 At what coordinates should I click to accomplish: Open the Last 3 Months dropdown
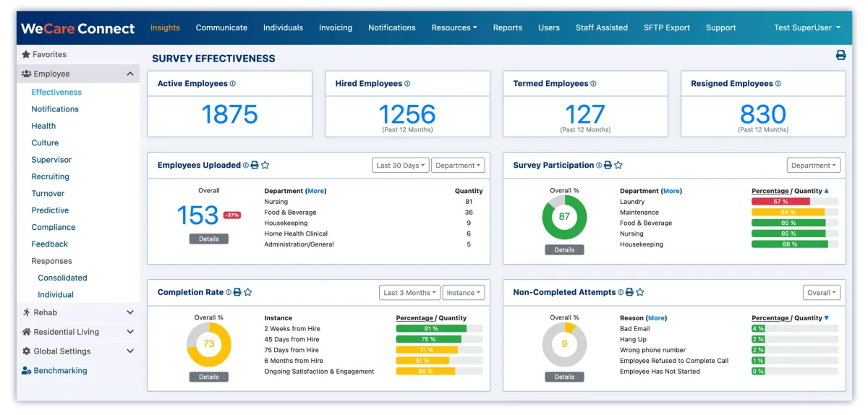pyautogui.click(x=409, y=293)
